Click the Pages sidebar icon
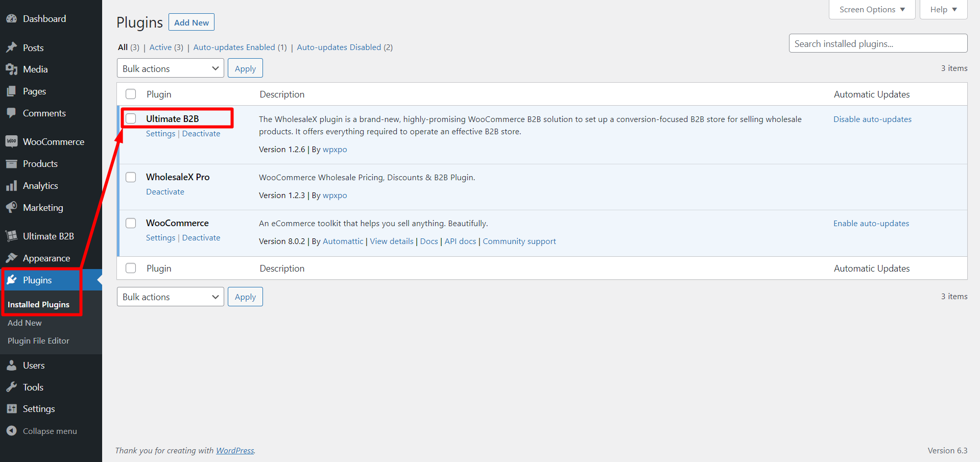This screenshot has width=980, height=462. coord(11,91)
